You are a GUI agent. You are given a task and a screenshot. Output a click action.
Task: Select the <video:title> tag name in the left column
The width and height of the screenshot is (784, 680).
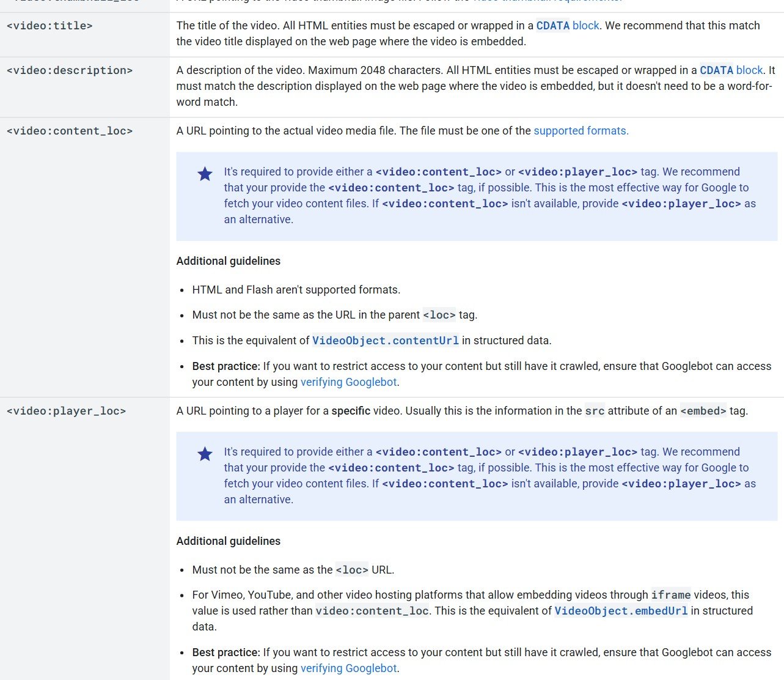click(49, 26)
